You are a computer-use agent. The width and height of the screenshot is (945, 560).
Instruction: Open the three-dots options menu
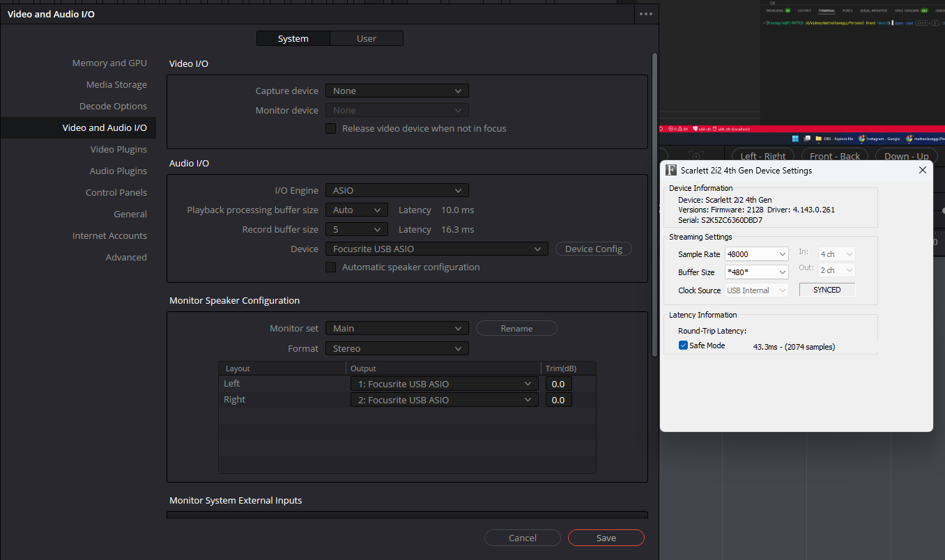[645, 14]
